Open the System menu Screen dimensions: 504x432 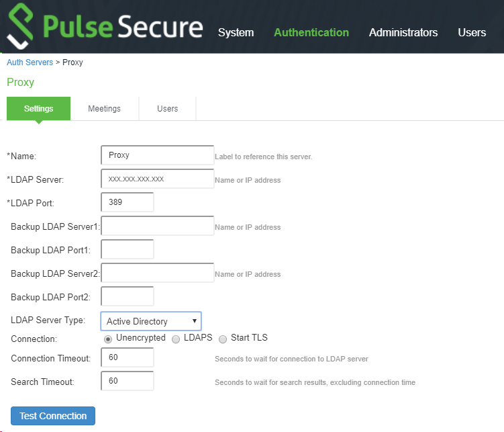[x=236, y=32]
